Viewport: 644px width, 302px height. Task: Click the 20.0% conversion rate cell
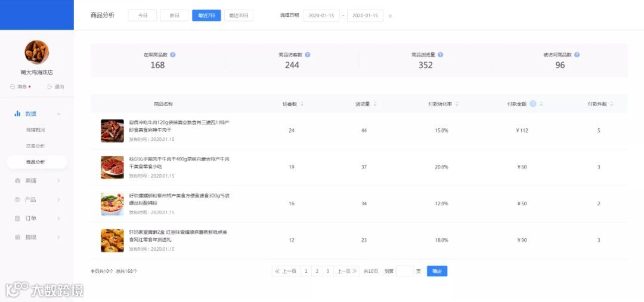point(441,167)
